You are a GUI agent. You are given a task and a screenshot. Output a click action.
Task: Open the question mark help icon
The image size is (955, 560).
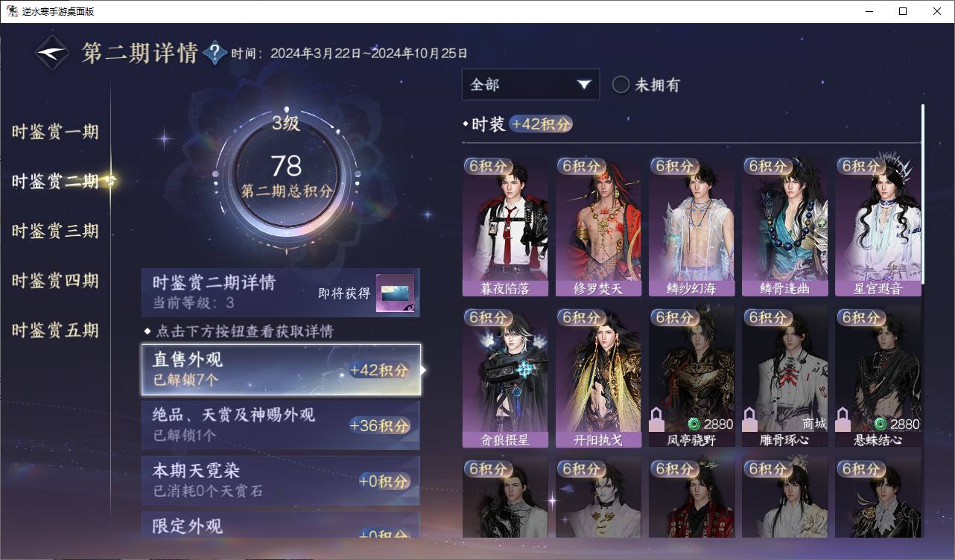[x=215, y=53]
